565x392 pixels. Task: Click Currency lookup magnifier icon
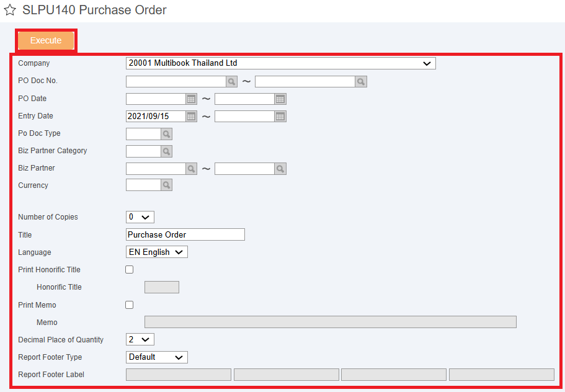166,185
